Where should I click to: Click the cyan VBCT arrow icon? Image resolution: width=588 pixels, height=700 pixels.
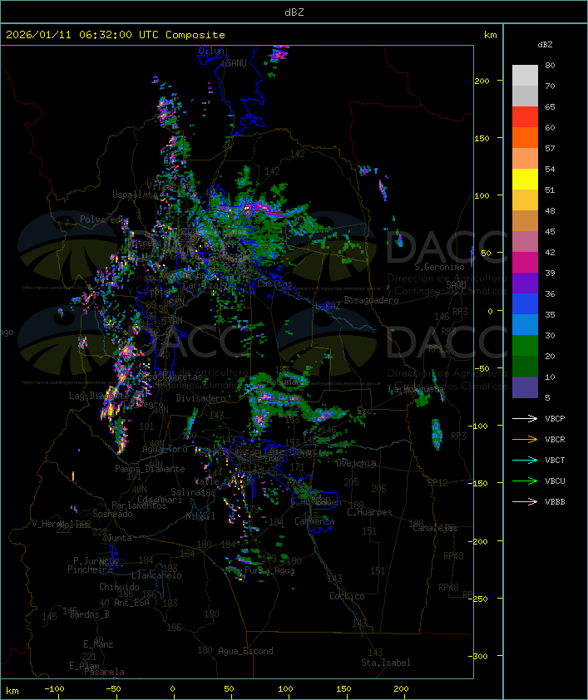(x=526, y=460)
